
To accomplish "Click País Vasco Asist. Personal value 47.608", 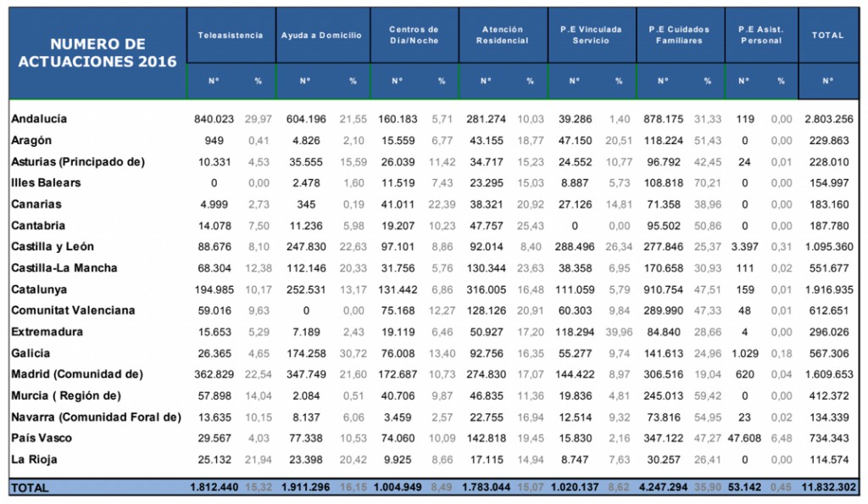I will 744,438.
